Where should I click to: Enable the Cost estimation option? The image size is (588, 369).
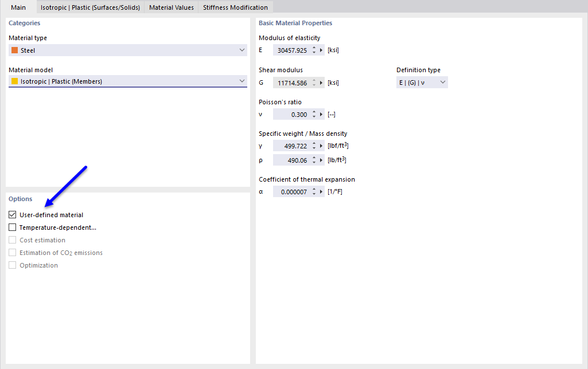tap(12, 240)
